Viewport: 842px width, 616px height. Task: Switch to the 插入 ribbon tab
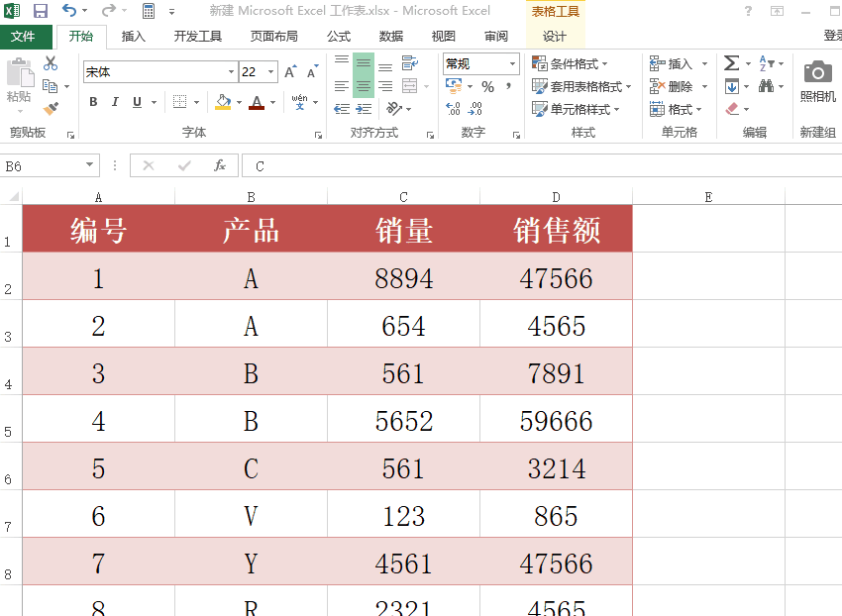pyautogui.click(x=134, y=35)
